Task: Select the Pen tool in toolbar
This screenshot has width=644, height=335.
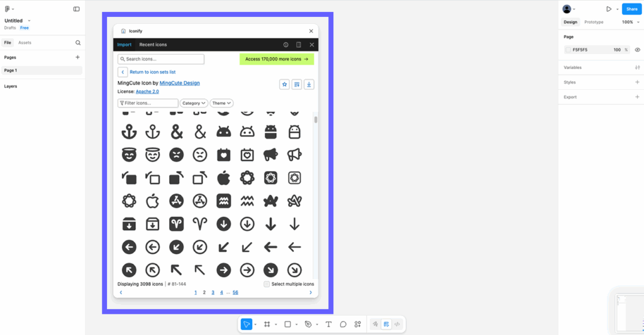Action: pyautogui.click(x=308, y=324)
